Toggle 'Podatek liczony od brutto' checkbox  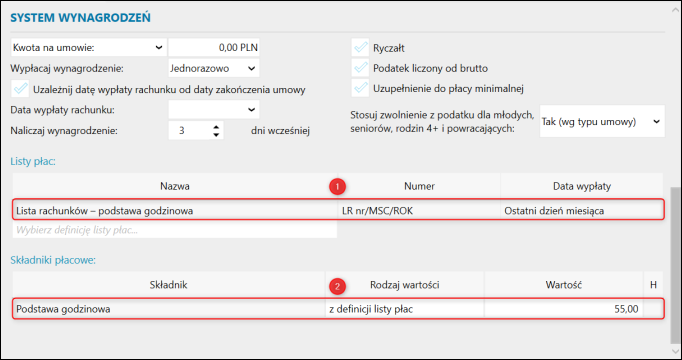[360, 68]
